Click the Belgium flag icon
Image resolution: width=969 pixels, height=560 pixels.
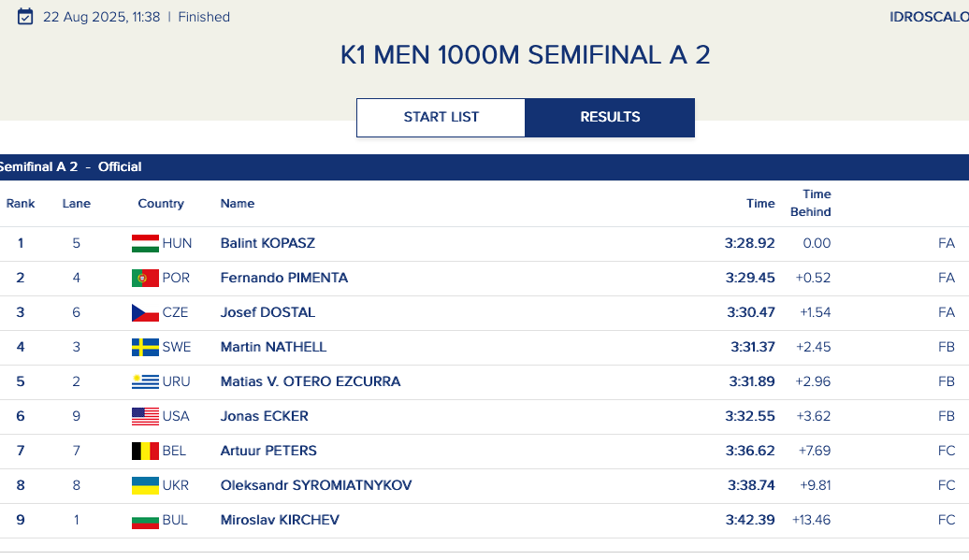click(145, 451)
